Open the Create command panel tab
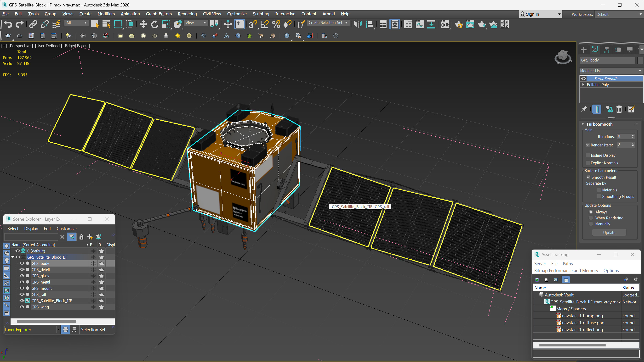This screenshot has height=362, width=644. (x=583, y=50)
